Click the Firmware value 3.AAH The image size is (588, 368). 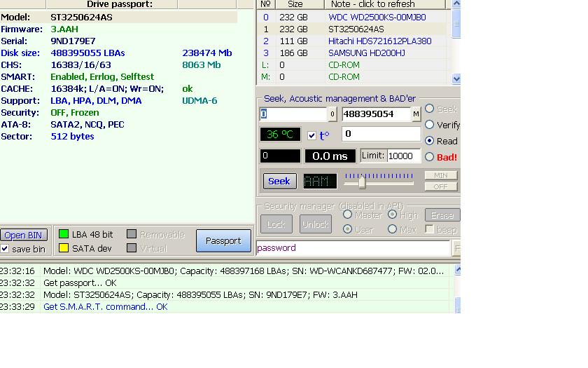tap(64, 29)
